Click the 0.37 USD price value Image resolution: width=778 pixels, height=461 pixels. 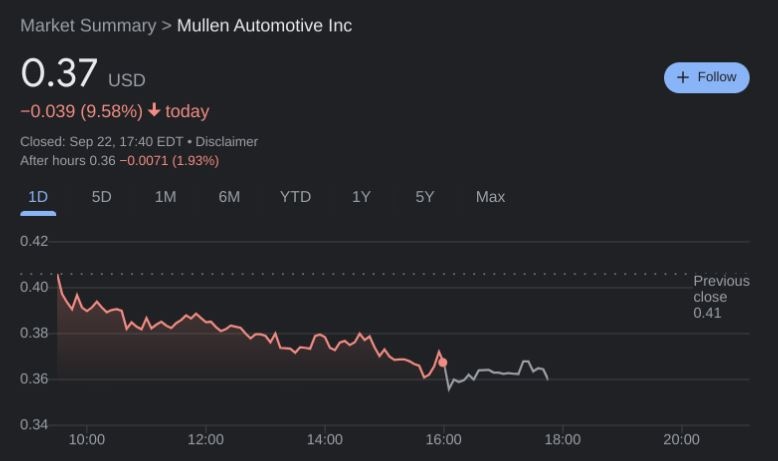[x=60, y=74]
